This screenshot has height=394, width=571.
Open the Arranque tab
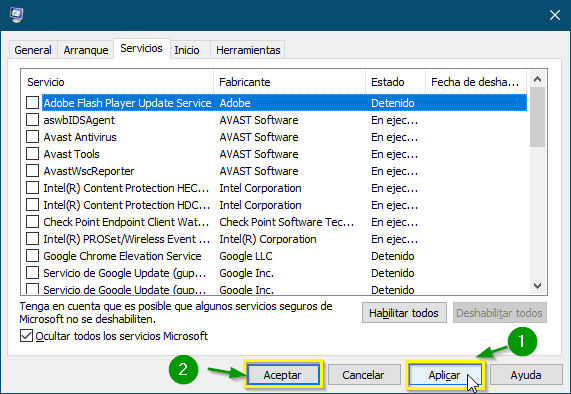pyautogui.click(x=86, y=50)
